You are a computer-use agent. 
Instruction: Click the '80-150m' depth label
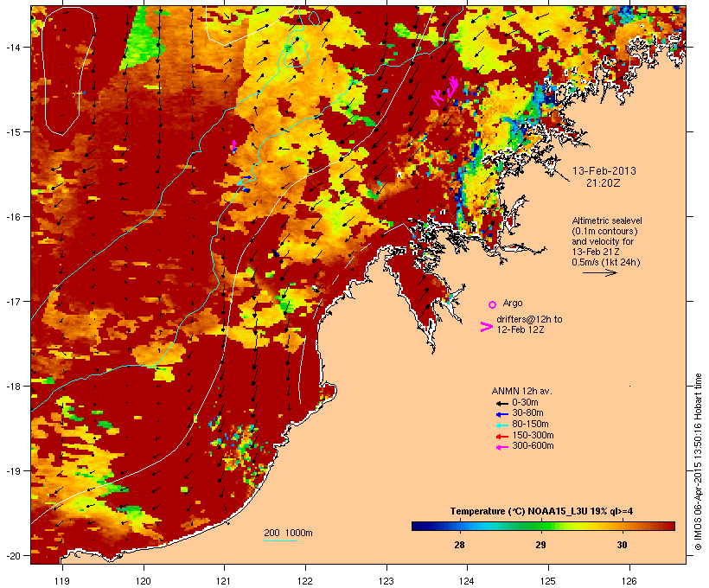click(530, 425)
